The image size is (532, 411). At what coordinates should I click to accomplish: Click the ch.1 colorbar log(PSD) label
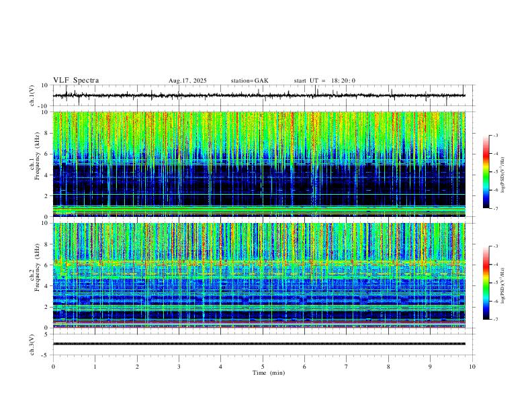pyautogui.click(x=502, y=175)
